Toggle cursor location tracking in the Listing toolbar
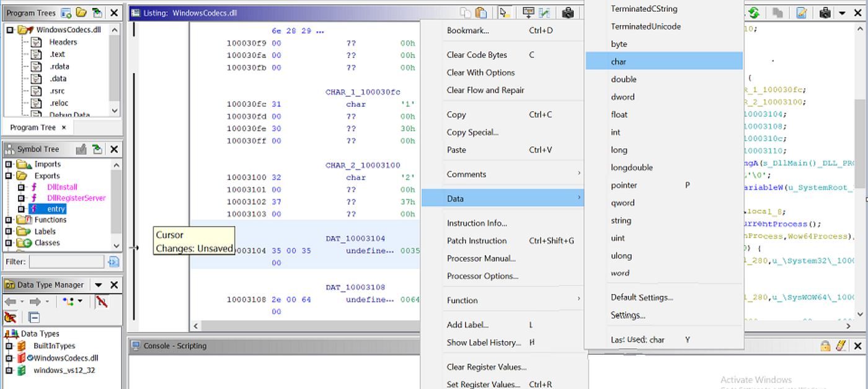 tap(504, 12)
